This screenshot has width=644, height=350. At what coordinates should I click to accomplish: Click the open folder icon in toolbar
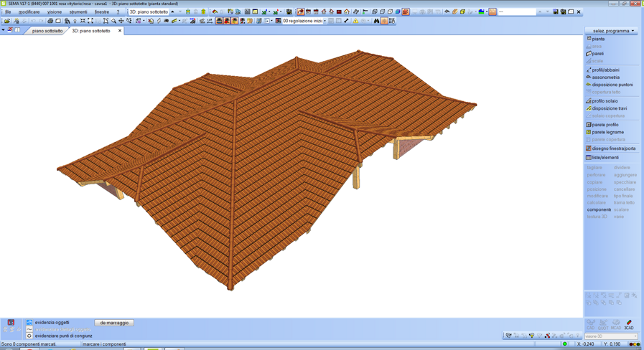[6, 21]
